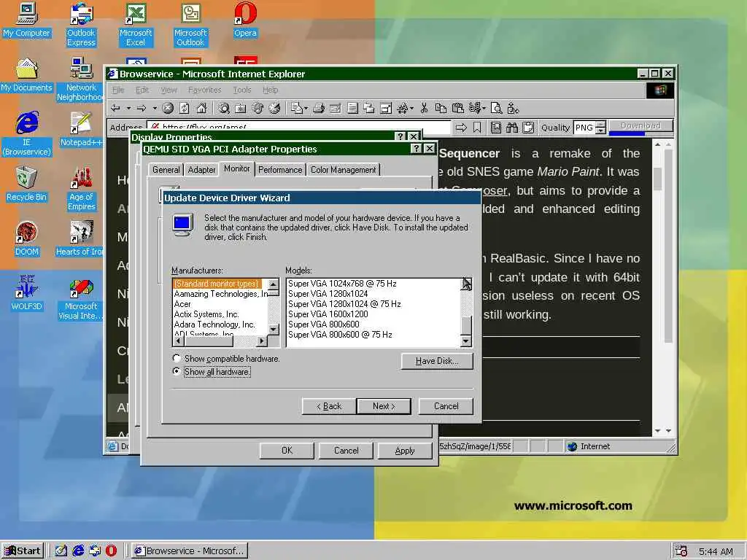Select the Recycle Bin desktop icon
This screenshot has height=560, width=747.
point(26,184)
